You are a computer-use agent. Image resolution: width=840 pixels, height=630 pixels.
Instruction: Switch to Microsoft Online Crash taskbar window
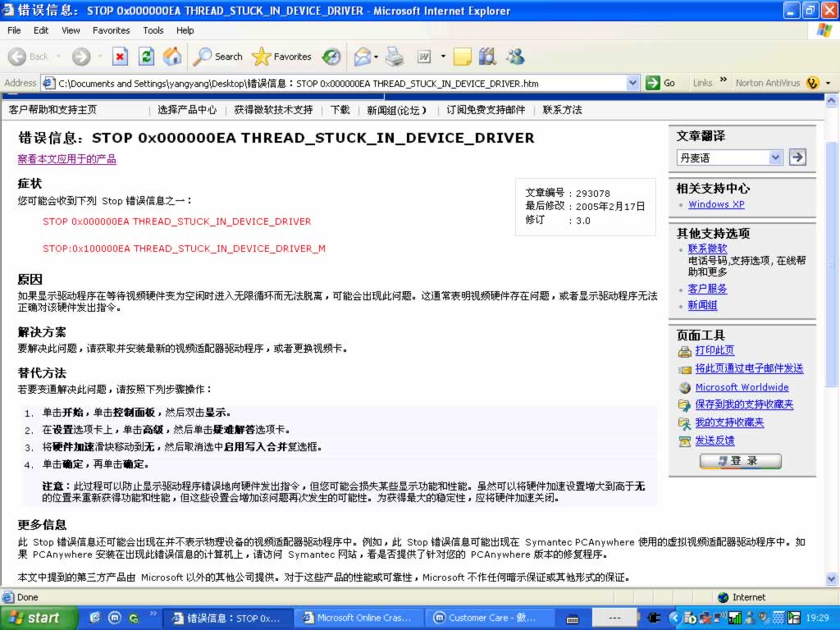[x=358, y=618]
